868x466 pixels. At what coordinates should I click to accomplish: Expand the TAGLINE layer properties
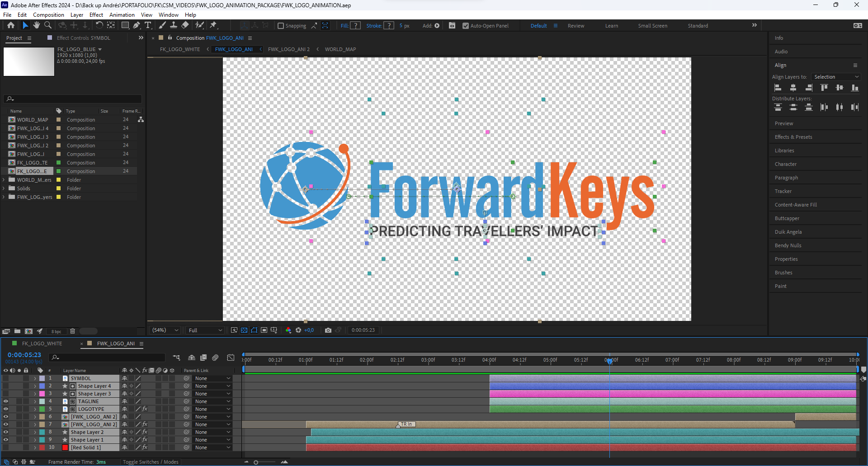(x=35, y=401)
